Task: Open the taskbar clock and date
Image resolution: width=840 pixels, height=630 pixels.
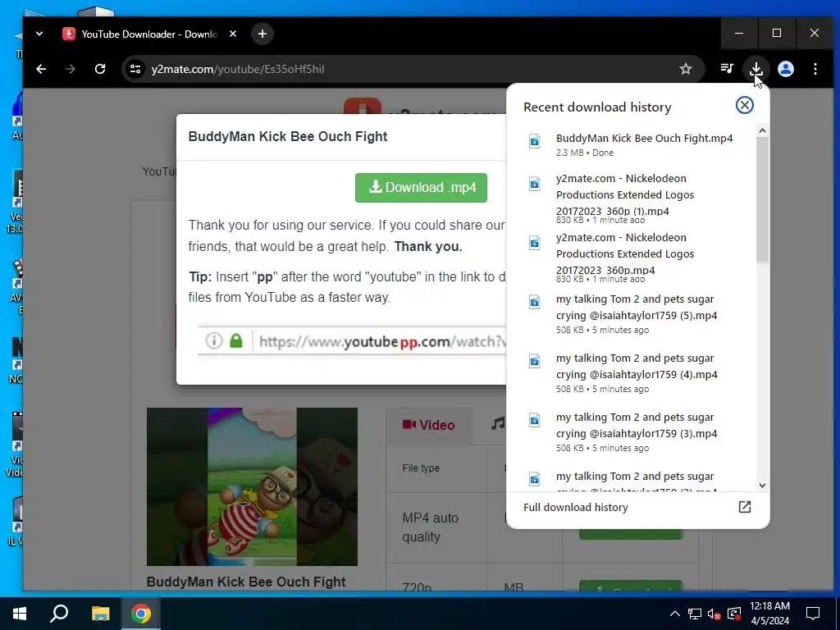Action: click(769, 614)
